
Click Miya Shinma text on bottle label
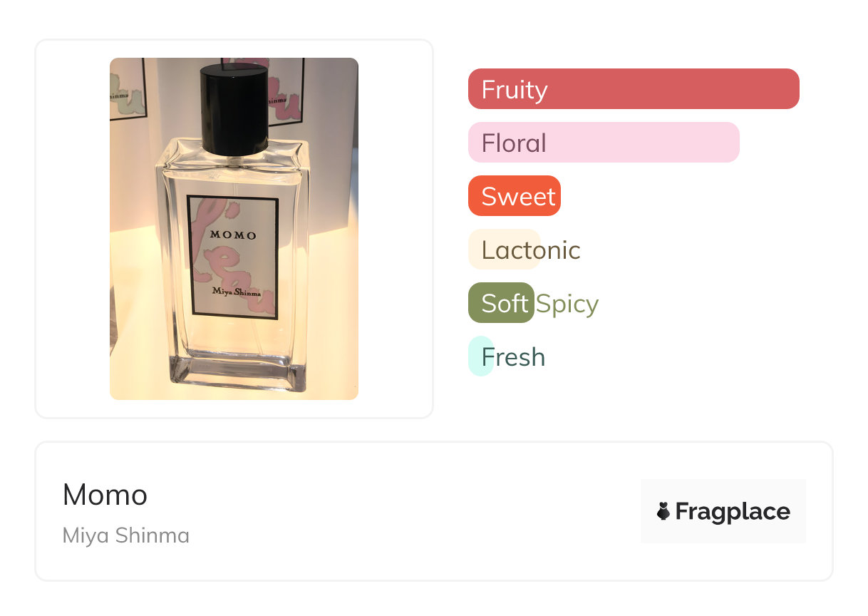click(236, 291)
